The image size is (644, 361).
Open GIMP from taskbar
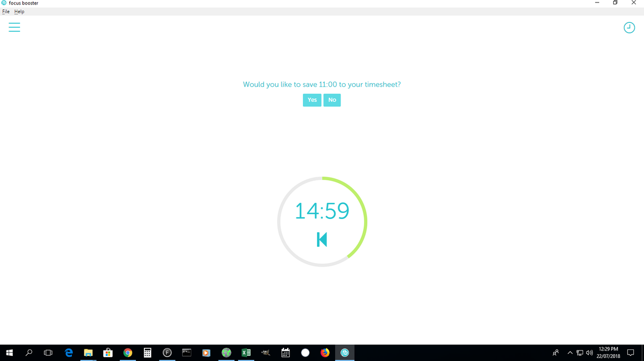coord(266,353)
